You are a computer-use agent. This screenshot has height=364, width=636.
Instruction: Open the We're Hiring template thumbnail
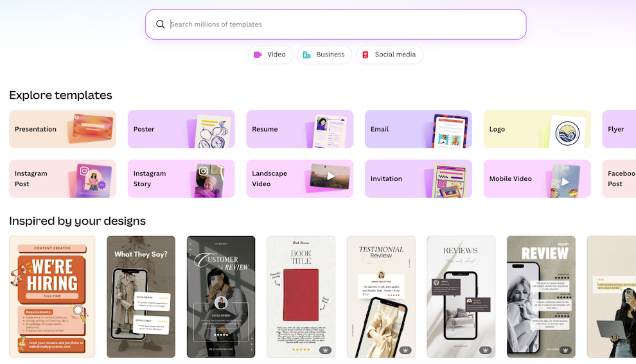pyautogui.click(x=52, y=297)
